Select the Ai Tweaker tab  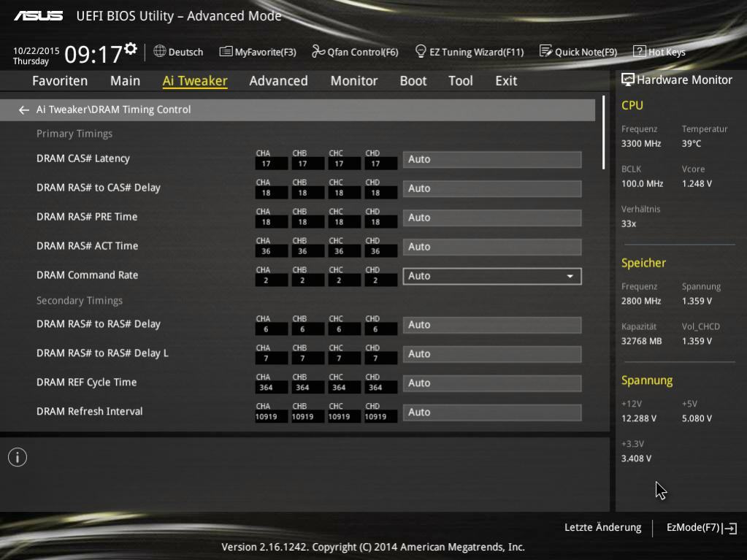tap(195, 80)
